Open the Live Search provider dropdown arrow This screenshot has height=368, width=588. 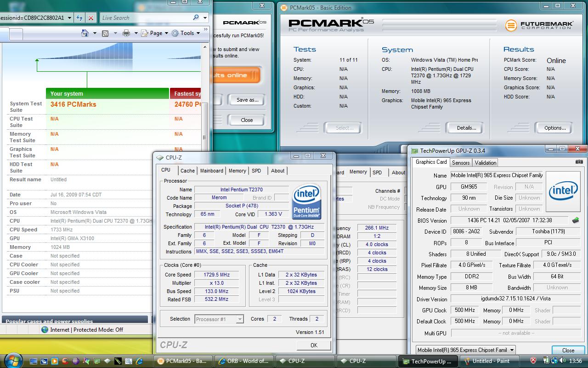(x=205, y=17)
